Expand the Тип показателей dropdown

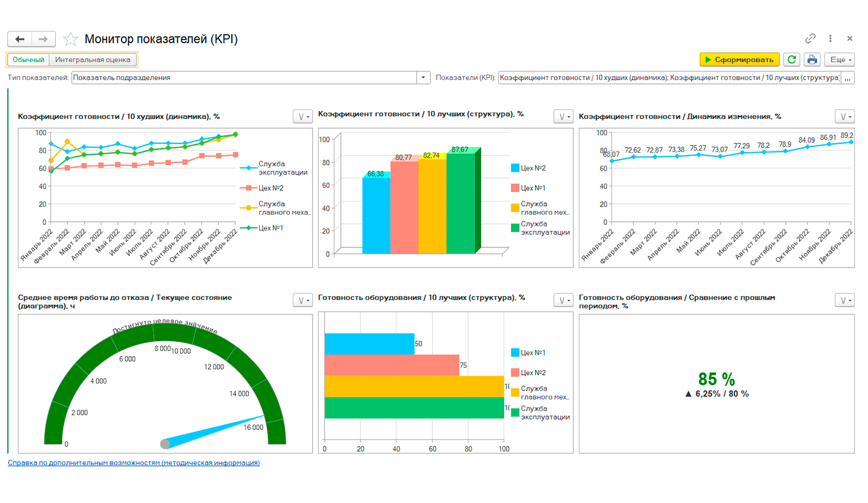click(x=423, y=77)
